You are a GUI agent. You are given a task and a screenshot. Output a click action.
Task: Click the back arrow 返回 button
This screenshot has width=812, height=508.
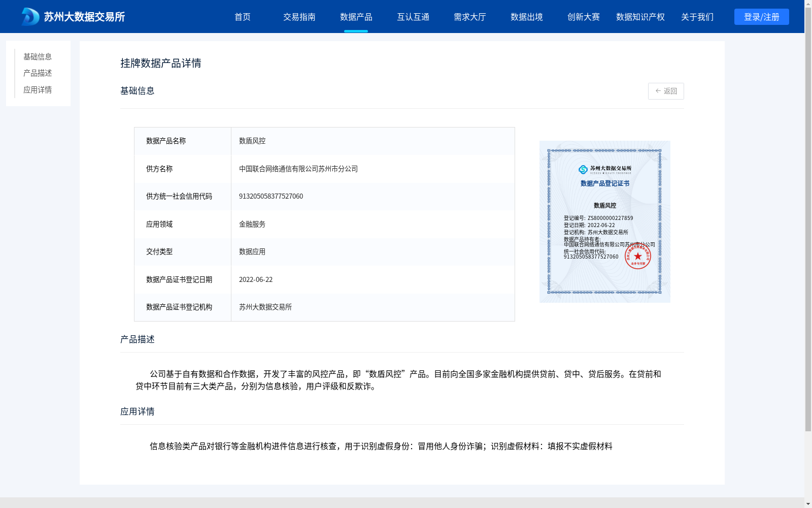point(666,91)
